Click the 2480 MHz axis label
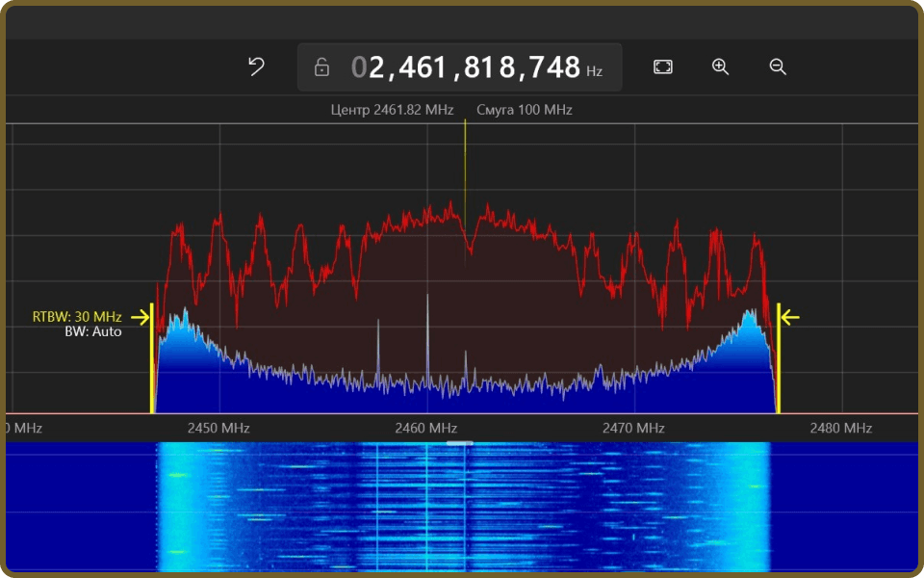The height and width of the screenshot is (578, 924). 841,428
